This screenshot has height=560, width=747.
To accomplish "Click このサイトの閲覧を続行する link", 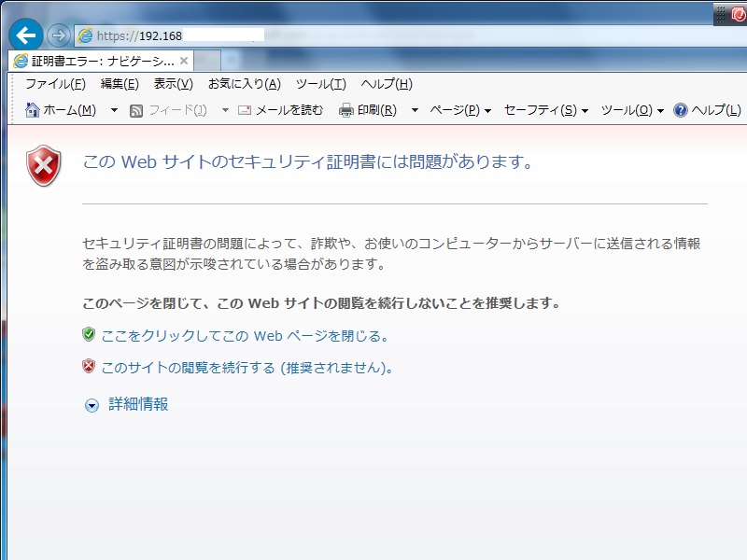I will coord(247,368).
